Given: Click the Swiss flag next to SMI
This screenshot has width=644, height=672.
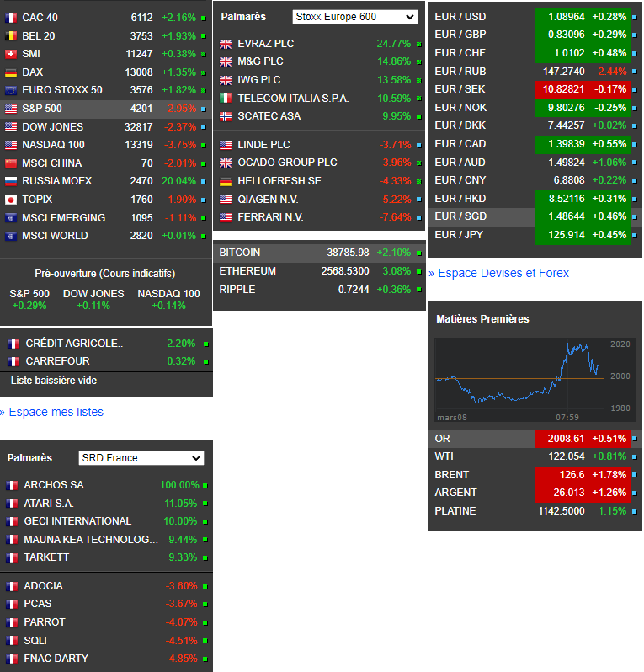Looking at the screenshot, I should (x=11, y=54).
